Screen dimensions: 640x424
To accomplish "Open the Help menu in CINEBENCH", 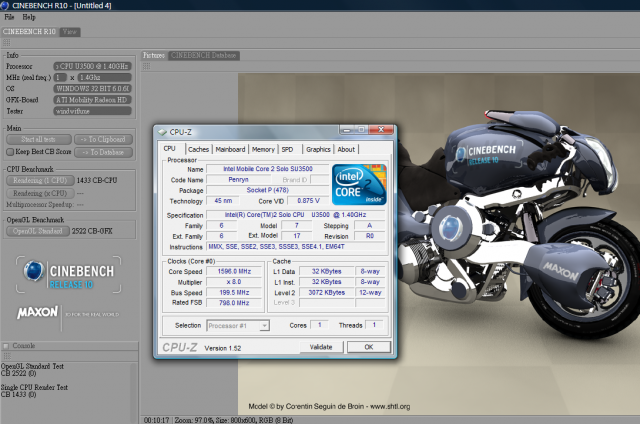I will (x=29, y=17).
